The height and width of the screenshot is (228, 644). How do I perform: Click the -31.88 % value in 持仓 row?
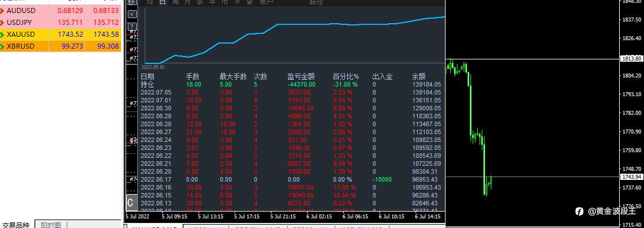(x=345, y=85)
